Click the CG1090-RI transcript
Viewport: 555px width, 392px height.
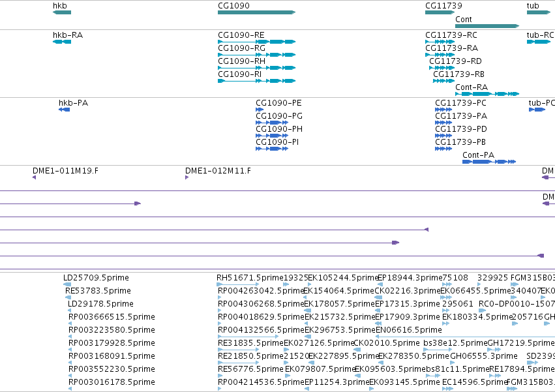256,81
